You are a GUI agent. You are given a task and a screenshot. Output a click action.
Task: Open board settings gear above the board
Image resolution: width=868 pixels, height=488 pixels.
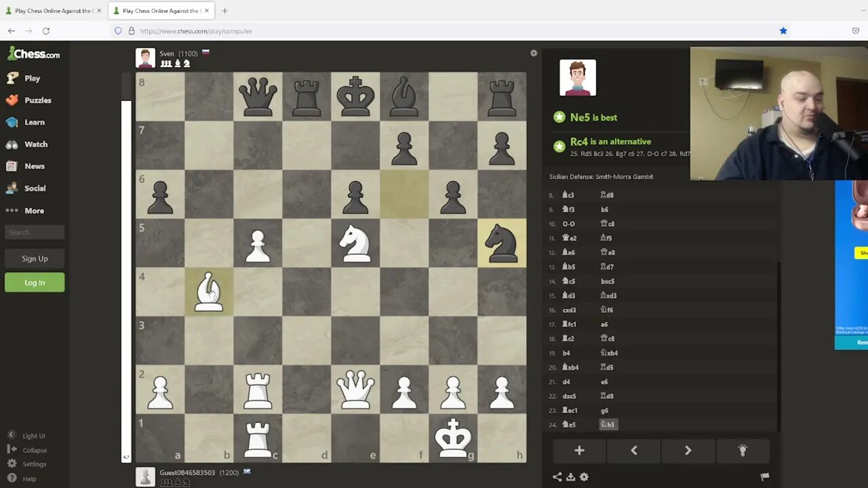(x=534, y=53)
